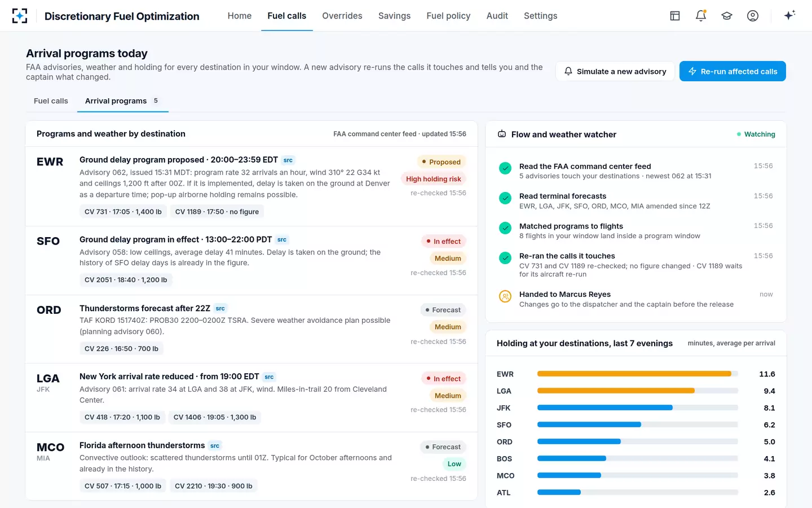812x508 pixels.
Task: Click the High holding risk badge on EWR
Action: [x=433, y=179]
